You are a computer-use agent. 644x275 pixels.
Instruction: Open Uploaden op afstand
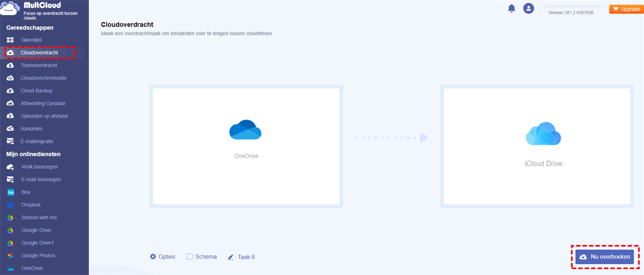coord(44,116)
